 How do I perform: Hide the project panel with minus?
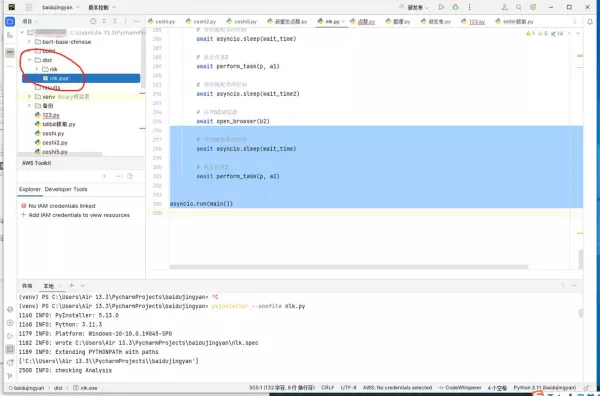137,21
